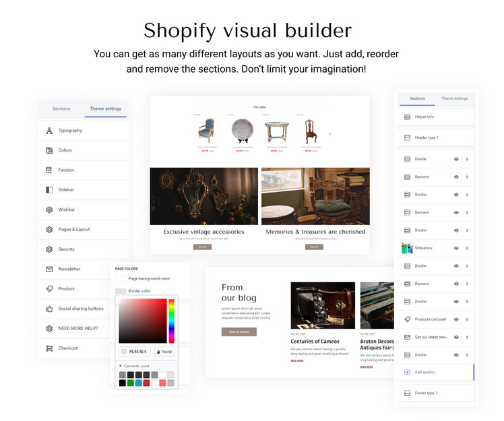The width and height of the screenshot is (504, 421).
Task: Select the Helper Info section icon
Action: (x=407, y=117)
